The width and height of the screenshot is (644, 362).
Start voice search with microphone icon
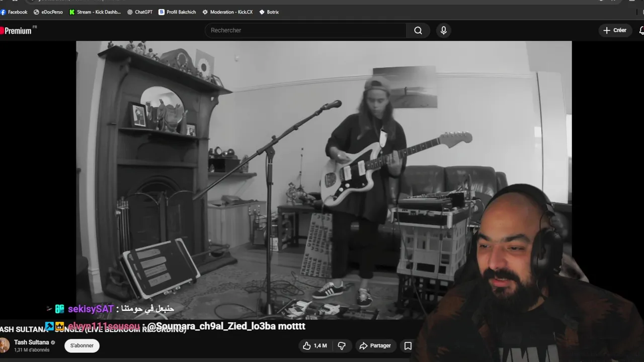coord(443,30)
